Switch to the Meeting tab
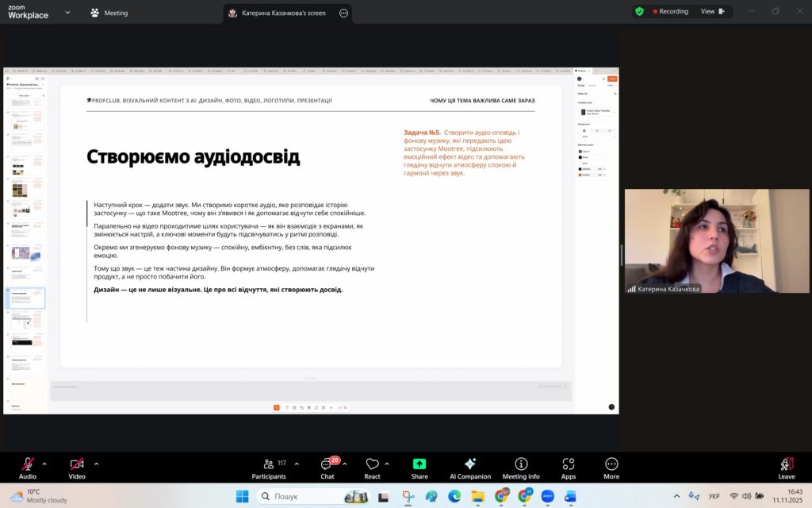The width and height of the screenshot is (812, 508). coord(109,13)
